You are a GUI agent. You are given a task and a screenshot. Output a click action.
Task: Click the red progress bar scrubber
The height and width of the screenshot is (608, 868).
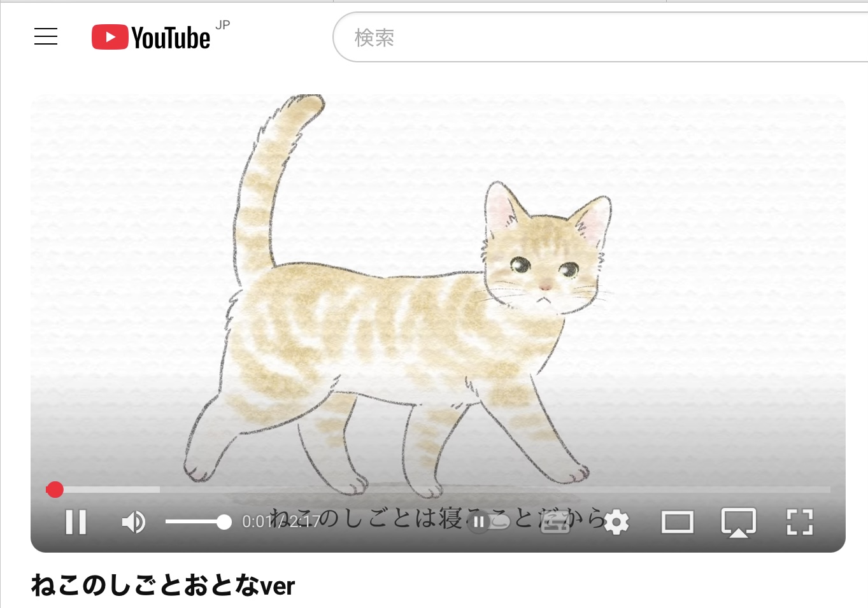pos(55,489)
